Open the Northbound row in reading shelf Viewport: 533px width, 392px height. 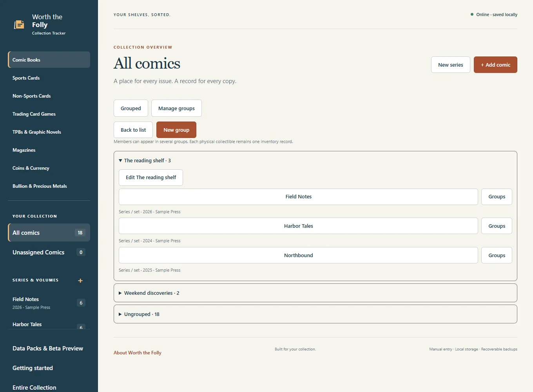[298, 255]
